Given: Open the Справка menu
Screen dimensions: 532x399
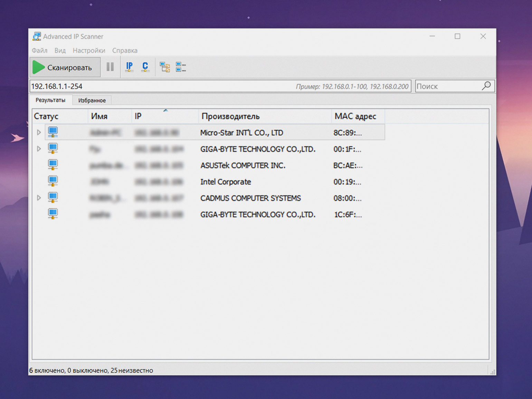Looking at the screenshot, I should click(125, 50).
